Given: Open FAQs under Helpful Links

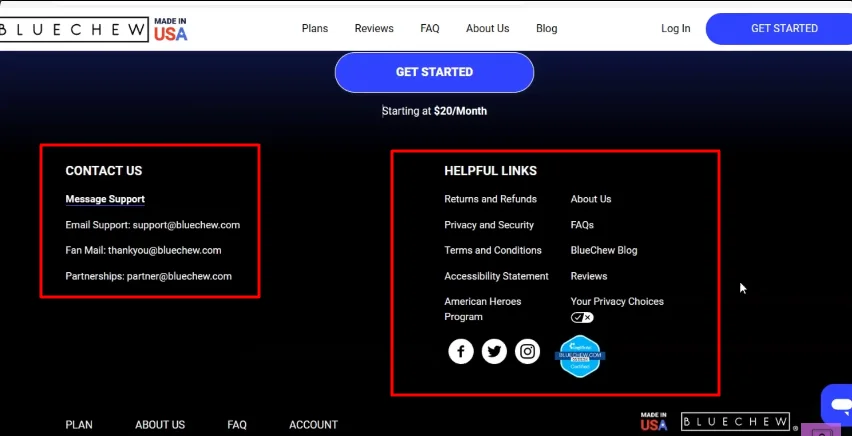Looking at the screenshot, I should pos(582,225).
